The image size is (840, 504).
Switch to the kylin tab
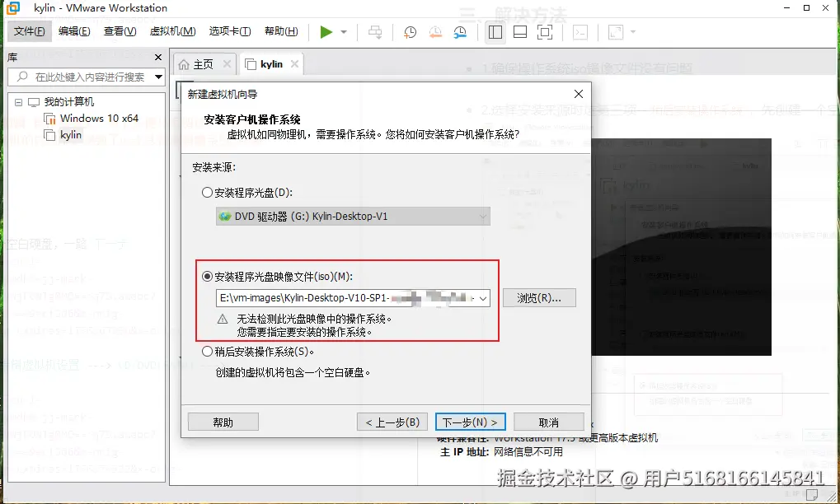(271, 64)
